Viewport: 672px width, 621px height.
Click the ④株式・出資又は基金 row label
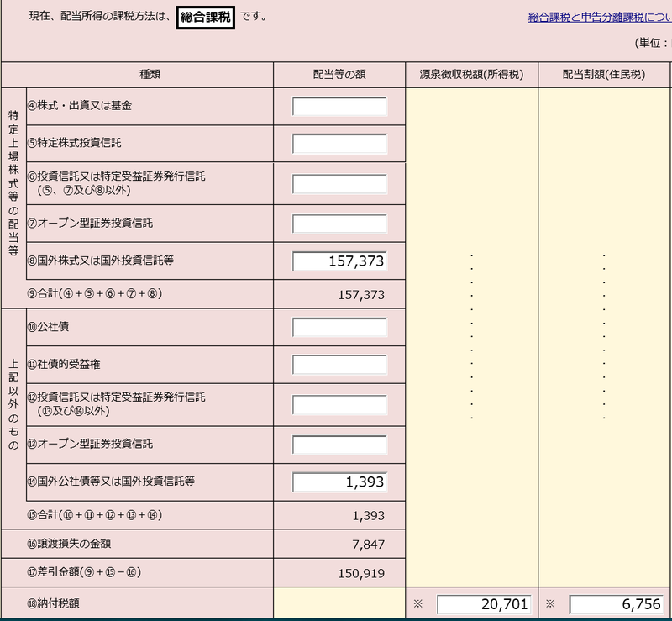79,106
